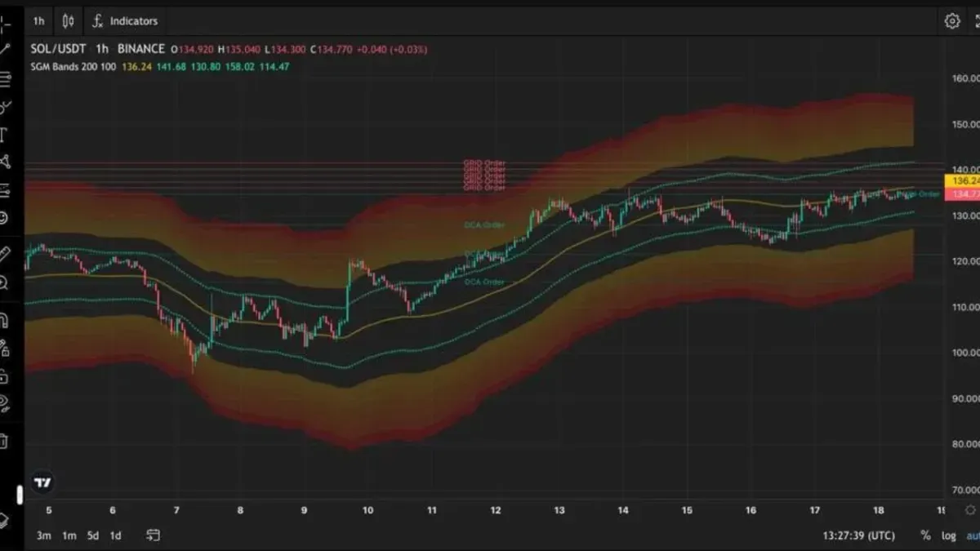Select the SGM Bands 200 100 legend

pos(73,66)
